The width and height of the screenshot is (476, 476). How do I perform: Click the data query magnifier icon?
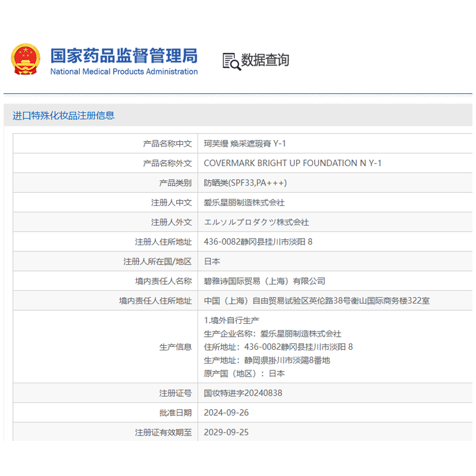click(x=231, y=62)
